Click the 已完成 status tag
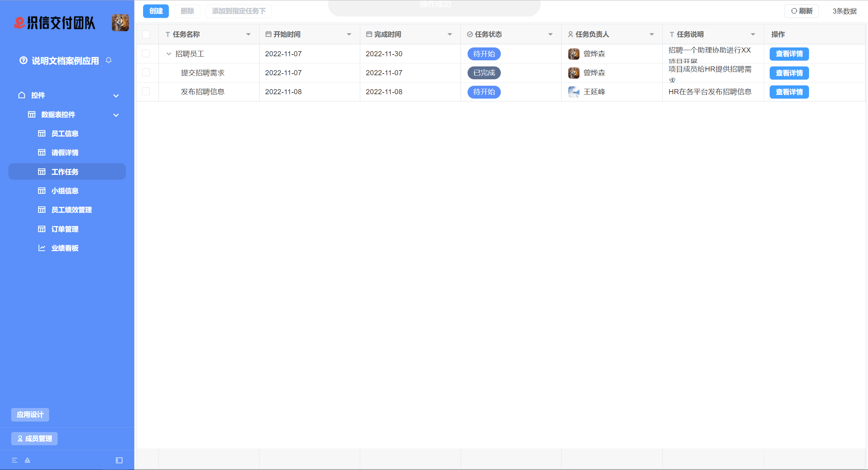Screen dimensions: 868x470 click(x=484, y=73)
